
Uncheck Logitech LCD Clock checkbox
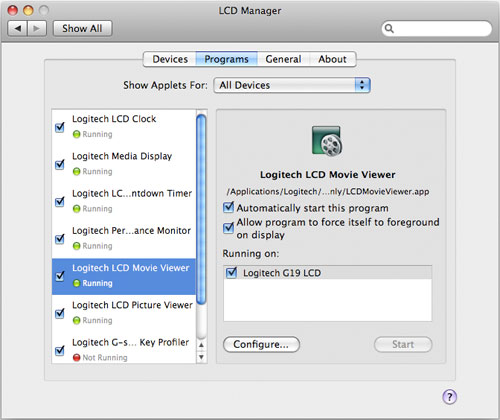point(60,127)
